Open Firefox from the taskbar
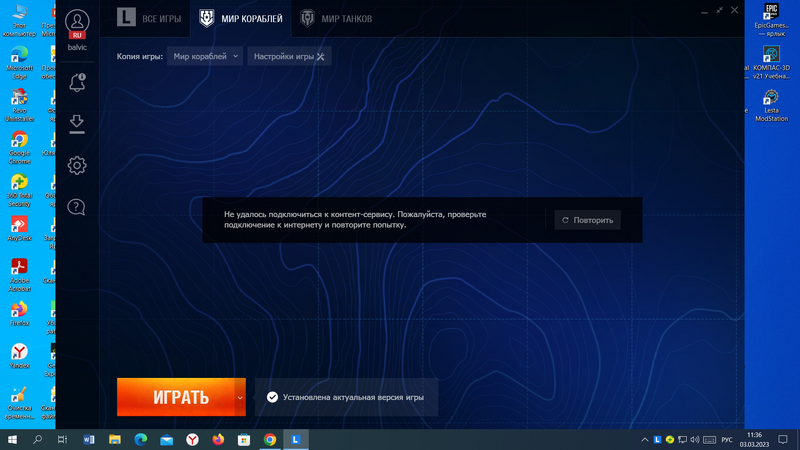This screenshot has width=800, height=450. click(x=218, y=439)
